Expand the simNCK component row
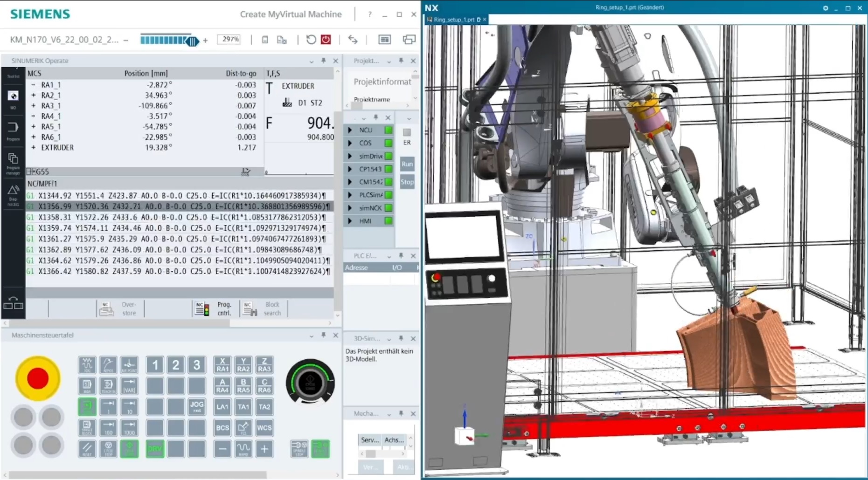This screenshot has height=480, width=868. (350, 208)
